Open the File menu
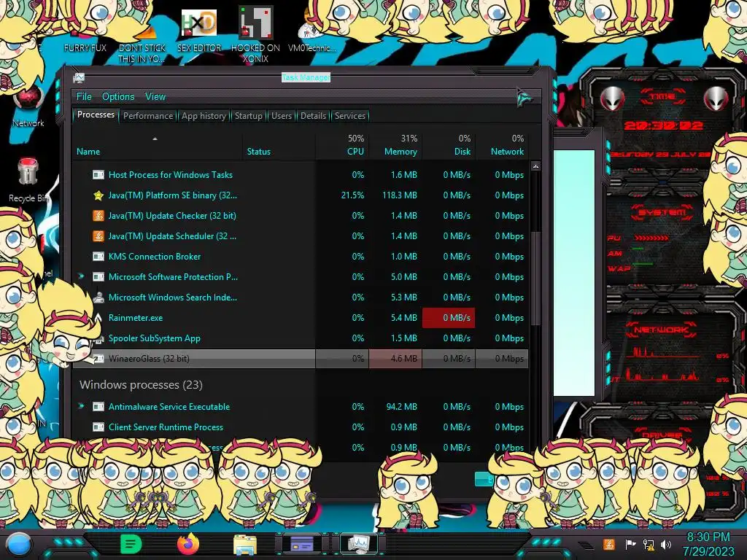The image size is (747, 560). click(84, 97)
